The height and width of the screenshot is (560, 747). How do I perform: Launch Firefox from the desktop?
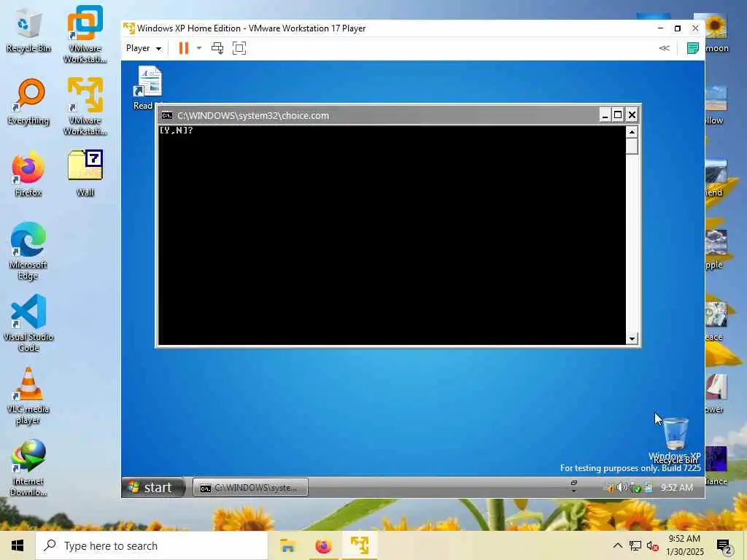(x=28, y=174)
